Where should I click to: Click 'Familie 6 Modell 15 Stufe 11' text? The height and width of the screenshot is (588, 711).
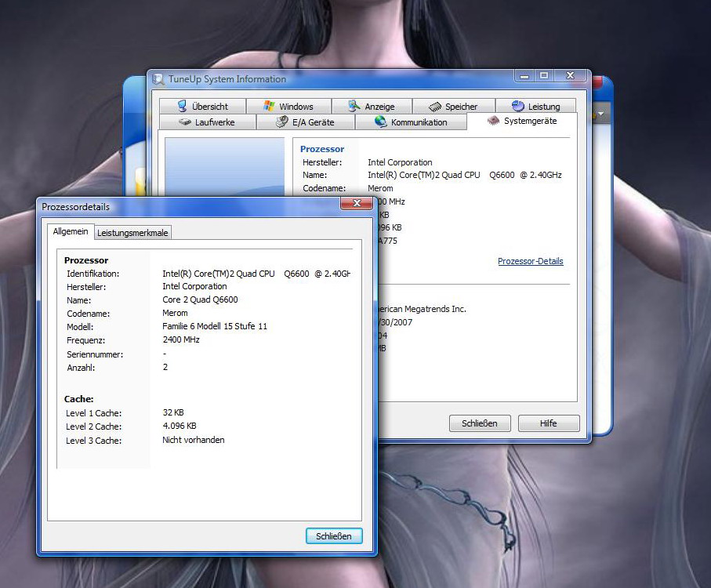215,326
